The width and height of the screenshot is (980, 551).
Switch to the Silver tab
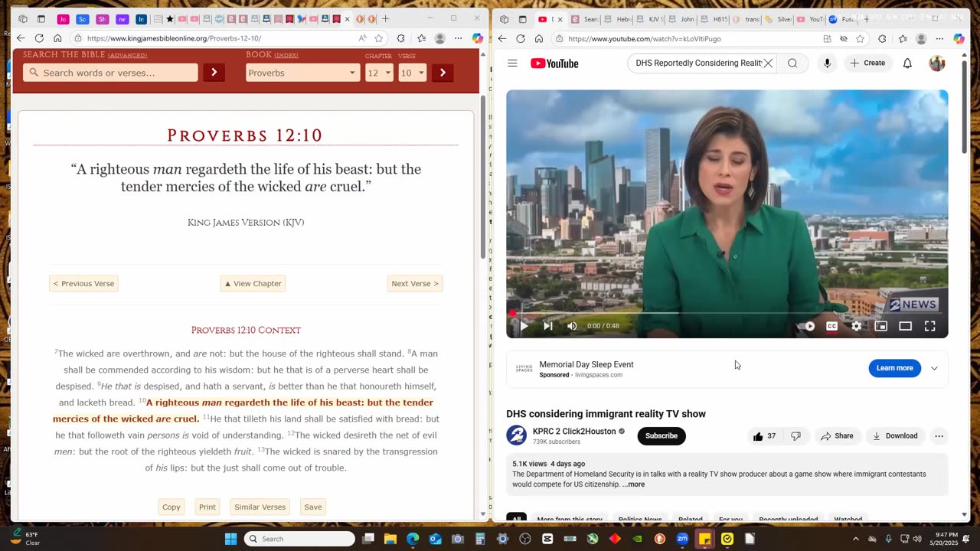pyautogui.click(x=779, y=19)
